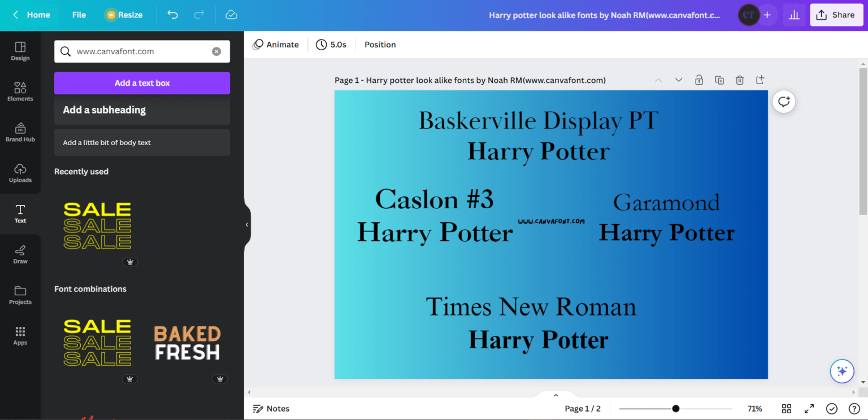Add collaborators with the plus icon
The height and width of the screenshot is (420, 868).
767,15
